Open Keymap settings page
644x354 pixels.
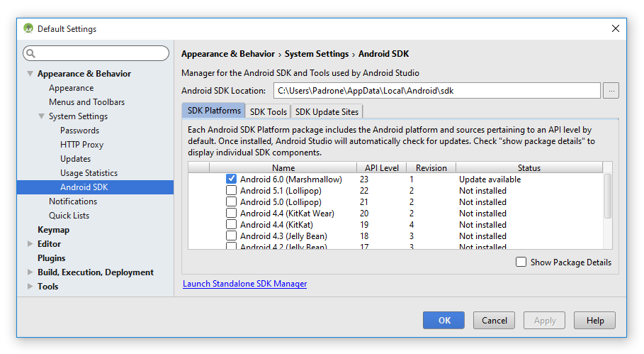coord(53,230)
